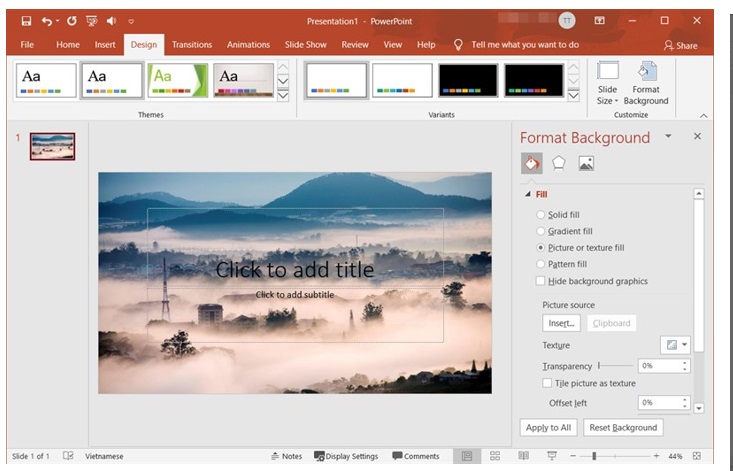This screenshot has height=471, width=733.
Task: Select the Effects pentagon icon
Action: coord(558,163)
